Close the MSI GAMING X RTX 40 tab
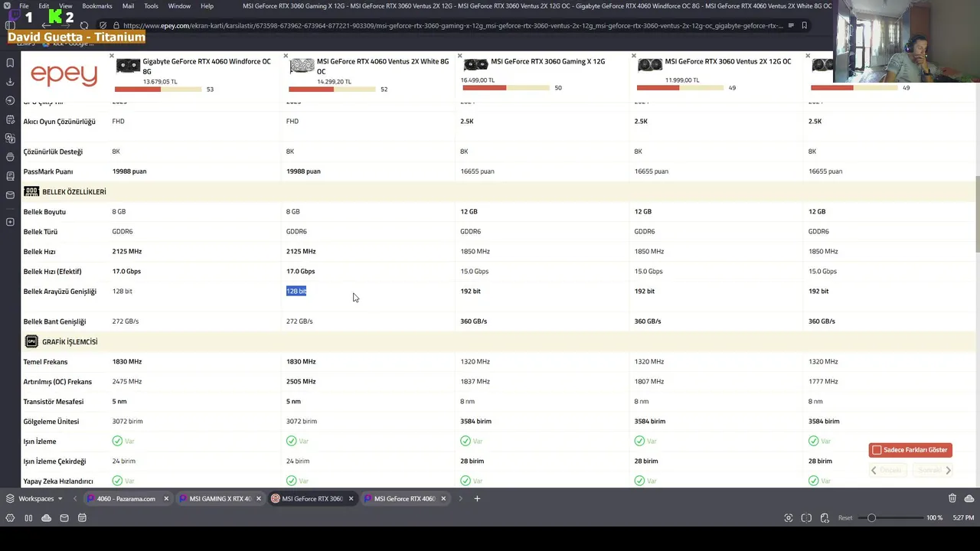This screenshot has width=980, height=551. pos(258,498)
